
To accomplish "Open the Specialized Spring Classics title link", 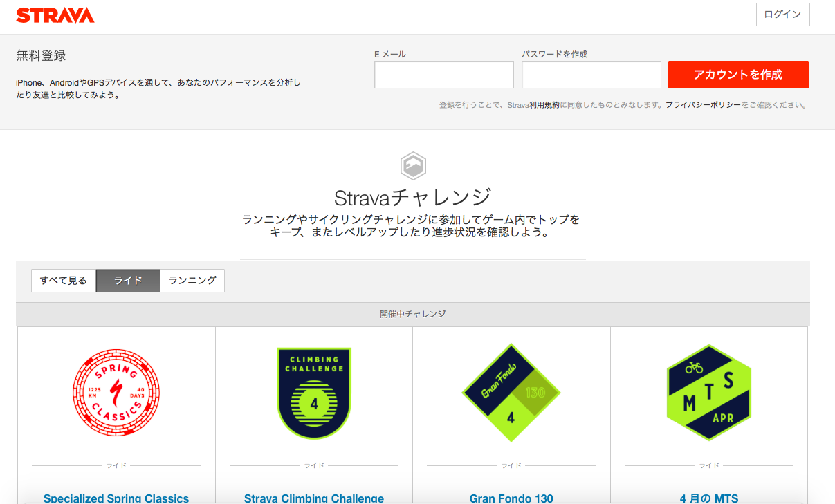I will click(x=116, y=498).
